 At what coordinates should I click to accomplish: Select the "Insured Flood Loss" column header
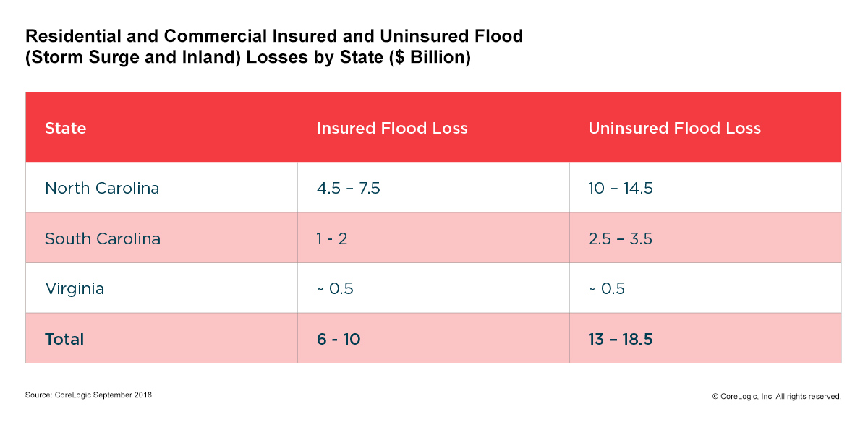click(391, 129)
